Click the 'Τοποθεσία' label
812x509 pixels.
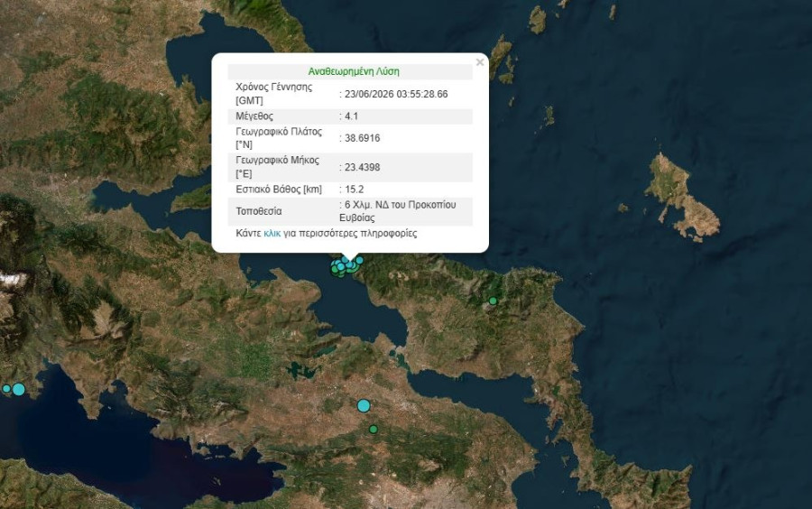tap(259, 211)
